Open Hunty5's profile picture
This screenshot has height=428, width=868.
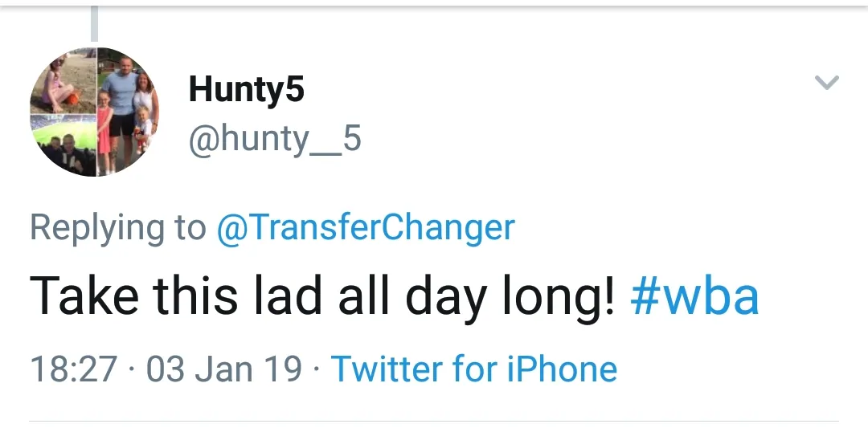tap(95, 111)
